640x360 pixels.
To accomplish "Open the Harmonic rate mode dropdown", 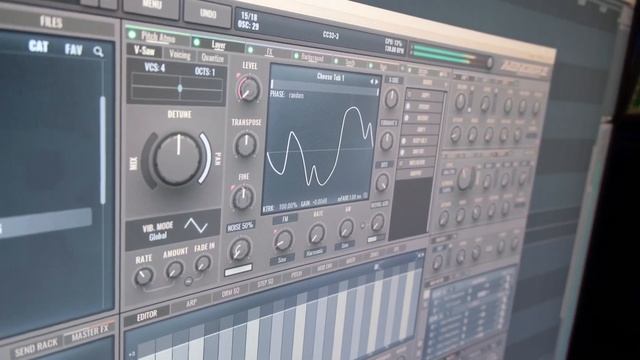I will coord(314,252).
